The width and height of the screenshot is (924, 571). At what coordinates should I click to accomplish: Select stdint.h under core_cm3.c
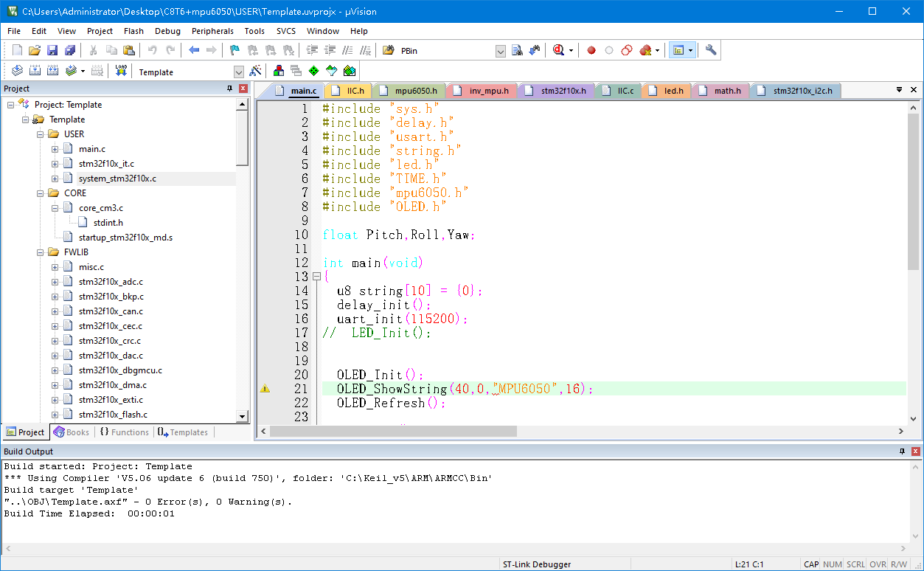pos(108,223)
